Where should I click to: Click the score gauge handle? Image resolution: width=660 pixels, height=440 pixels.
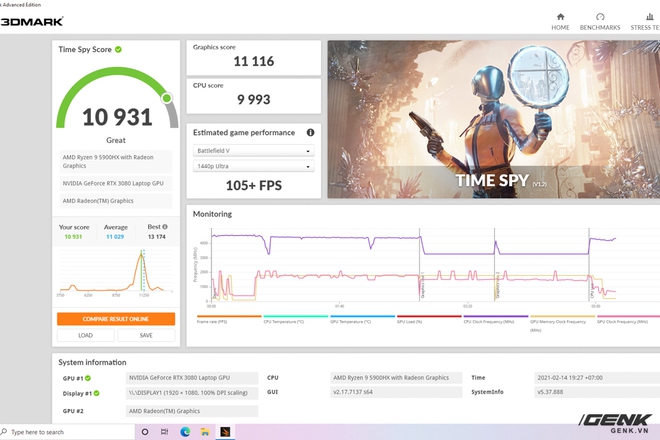(x=167, y=98)
